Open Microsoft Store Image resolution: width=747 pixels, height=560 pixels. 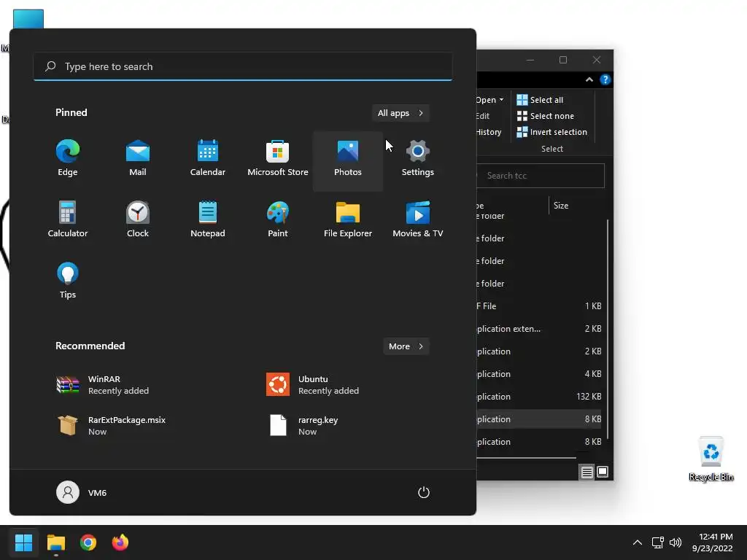(278, 159)
